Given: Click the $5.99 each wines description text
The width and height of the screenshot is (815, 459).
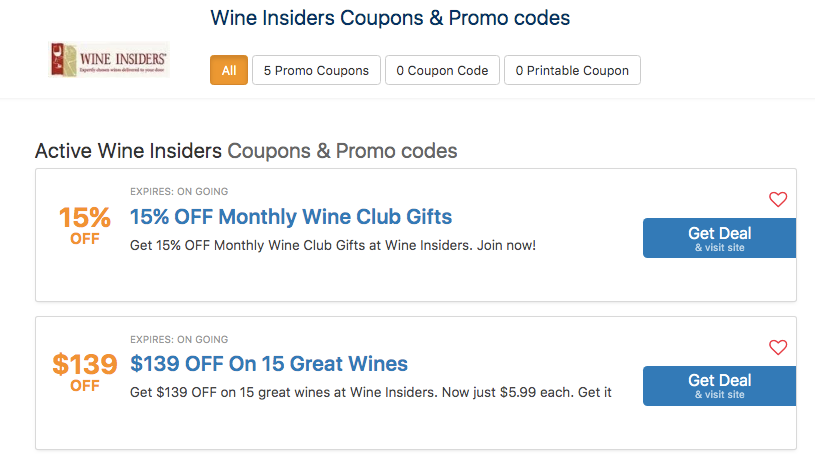Looking at the screenshot, I should point(370,392).
